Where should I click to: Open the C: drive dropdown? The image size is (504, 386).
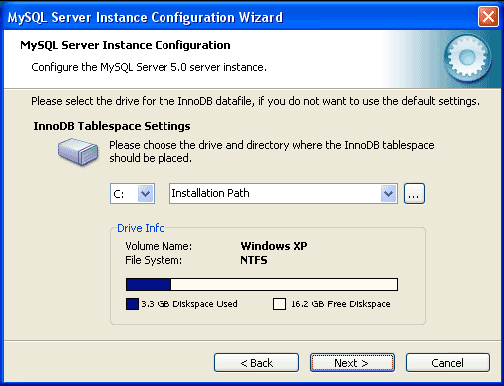[x=146, y=193]
